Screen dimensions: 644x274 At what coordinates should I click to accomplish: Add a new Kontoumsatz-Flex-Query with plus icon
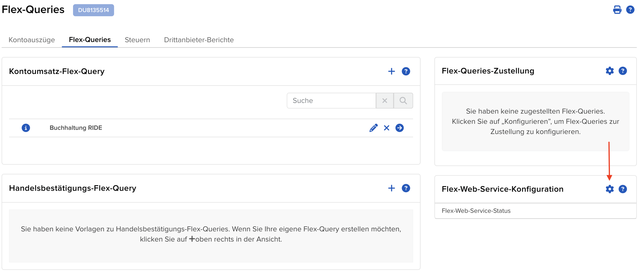[x=391, y=71]
